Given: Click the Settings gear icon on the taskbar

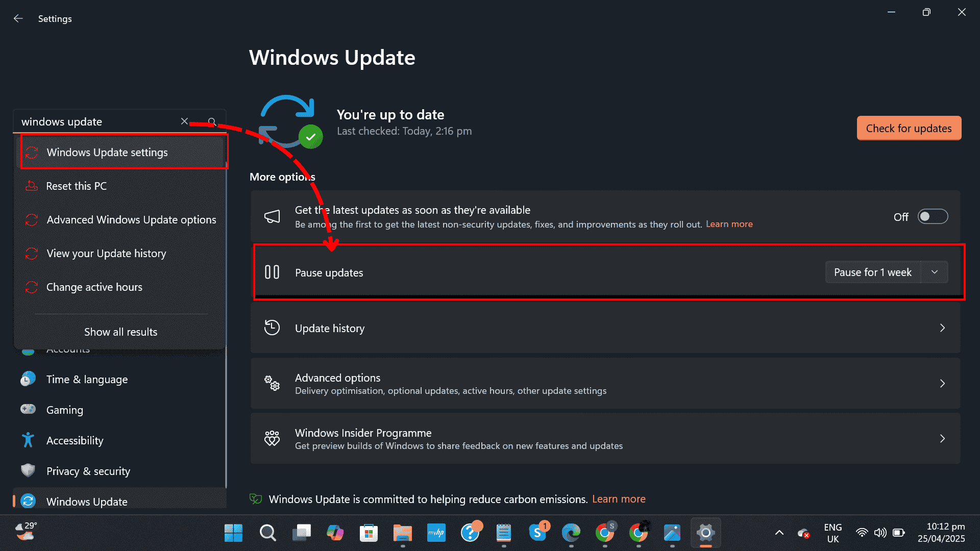Looking at the screenshot, I should tap(705, 532).
